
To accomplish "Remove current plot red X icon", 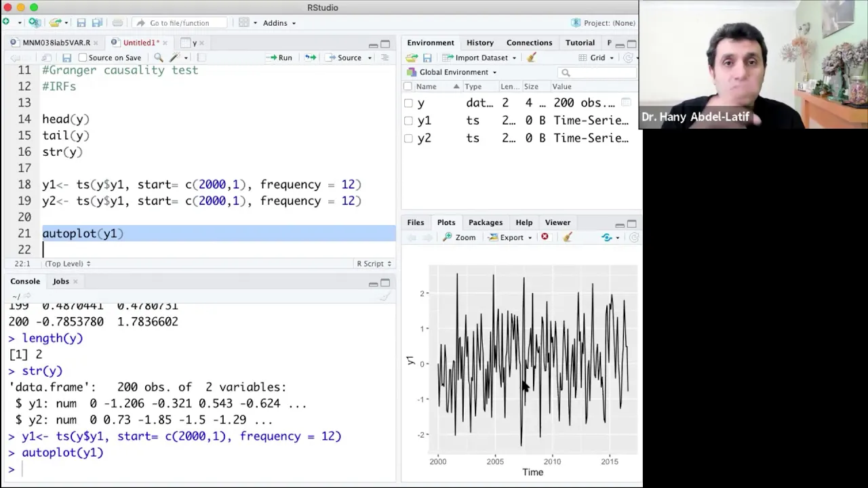I will (x=545, y=237).
